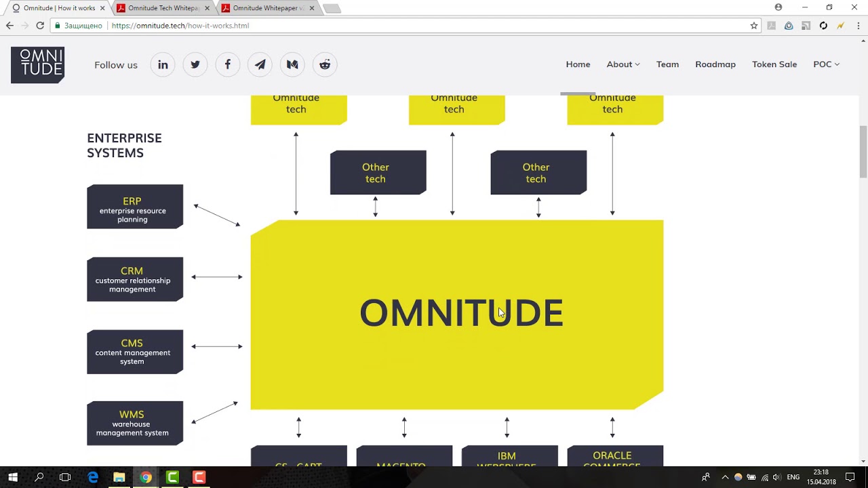The width and height of the screenshot is (868, 488).
Task: Open a new browser tab
Action: point(332,8)
